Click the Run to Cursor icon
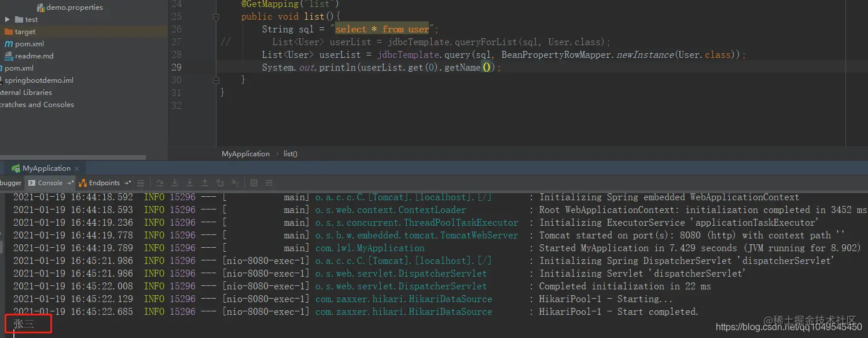 click(236, 183)
